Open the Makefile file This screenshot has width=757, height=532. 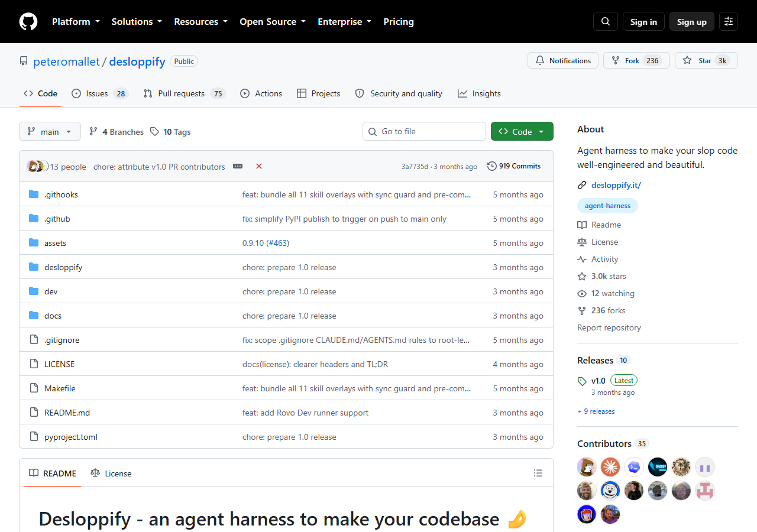[x=60, y=388]
